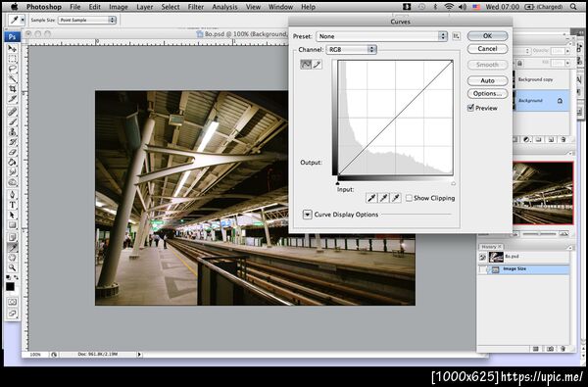Image resolution: width=588 pixels, height=387 pixels.
Task: Open the File menu
Action: pos(75,7)
